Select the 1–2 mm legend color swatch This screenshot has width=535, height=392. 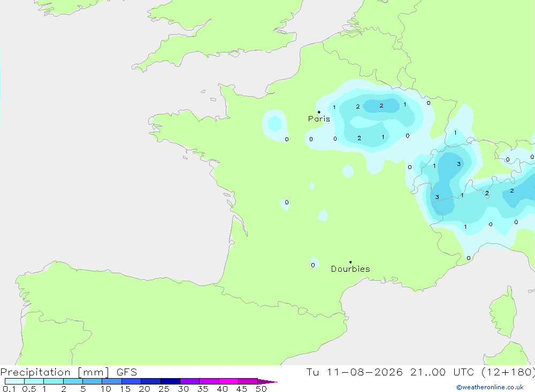(53, 381)
